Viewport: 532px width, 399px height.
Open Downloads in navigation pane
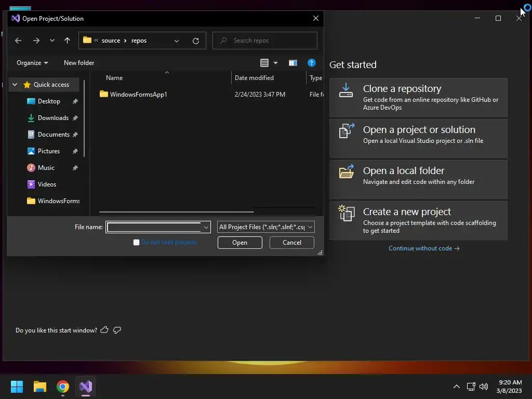pyautogui.click(x=54, y=118)
